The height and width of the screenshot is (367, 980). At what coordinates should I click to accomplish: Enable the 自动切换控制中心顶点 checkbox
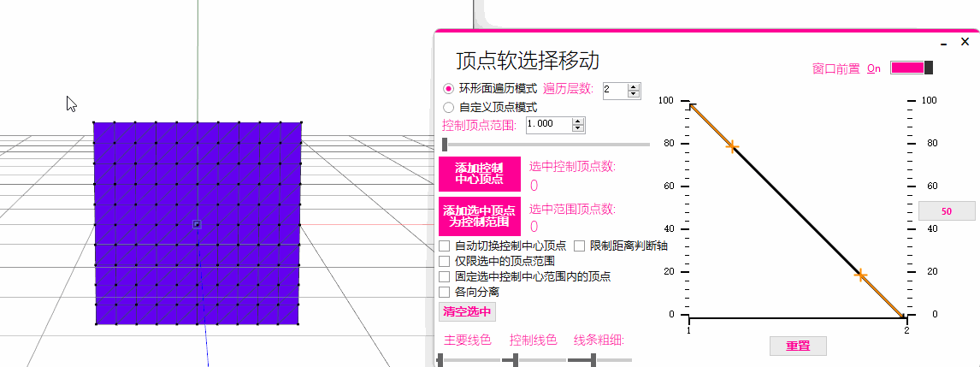(x=444, y=246)
